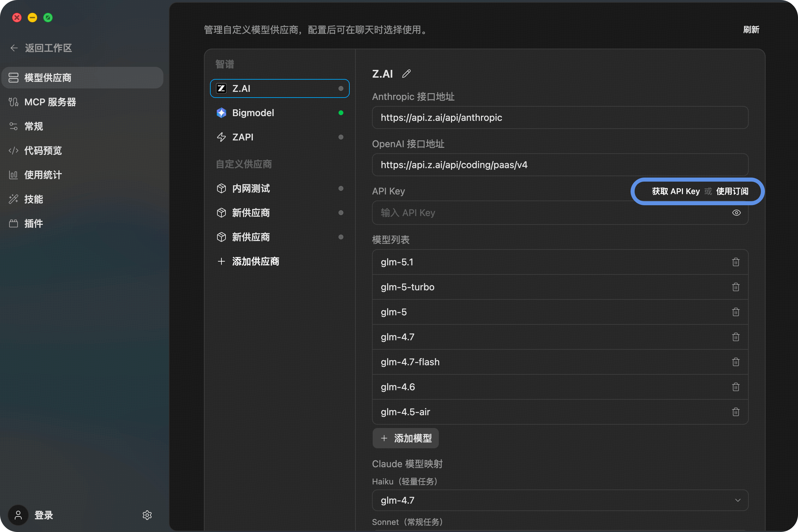Click the Bigmodel provider logo icon
The height and width of the screenshot is (532, 798).
point(221,113)
